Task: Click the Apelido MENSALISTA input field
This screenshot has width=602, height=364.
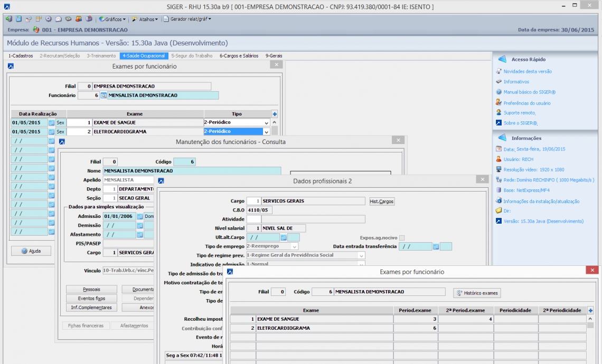Action: coord(128,180)
